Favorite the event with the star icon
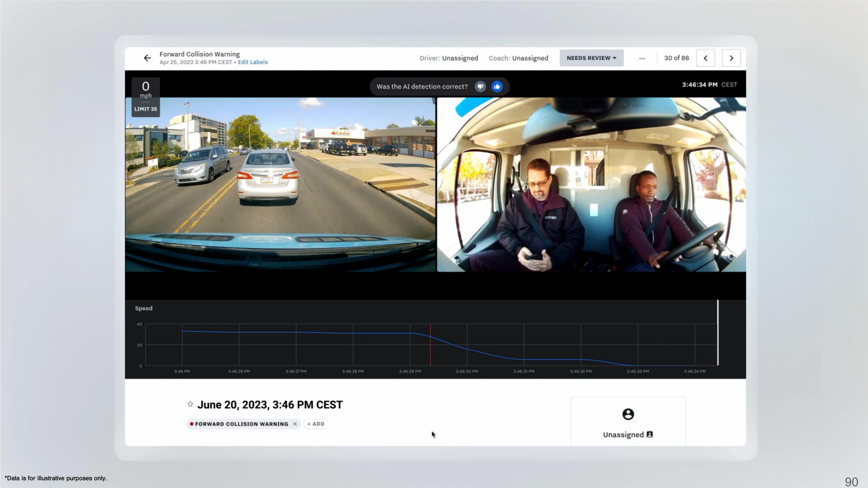 [x=190, y=404]
